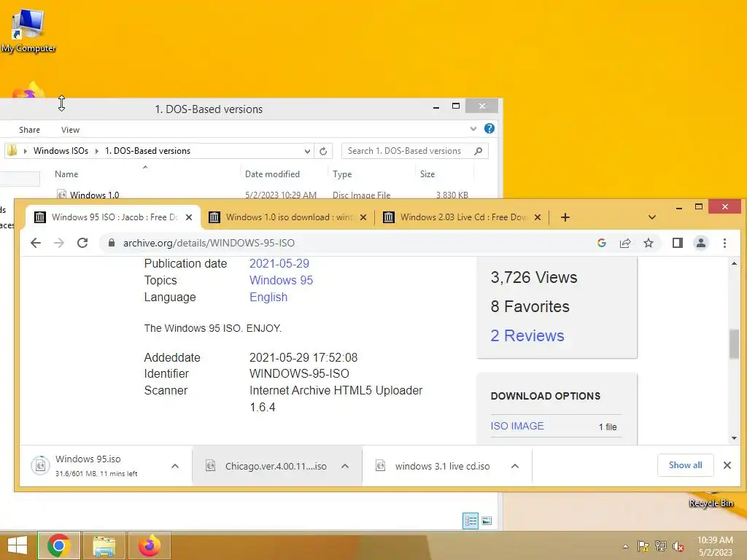The image size is (747, 560).
Task: Refresh the Explorer folder view
Action: 323,151
